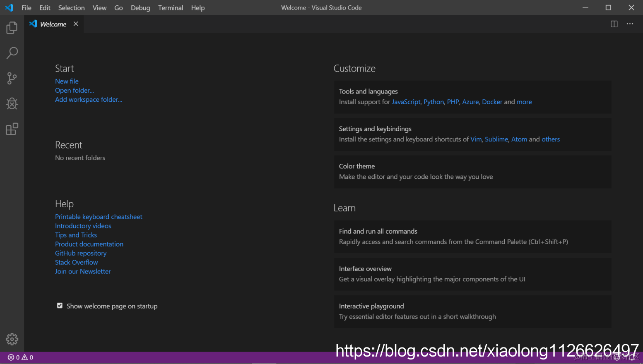
Task: Open the Terminal menu
Action: 171,8
